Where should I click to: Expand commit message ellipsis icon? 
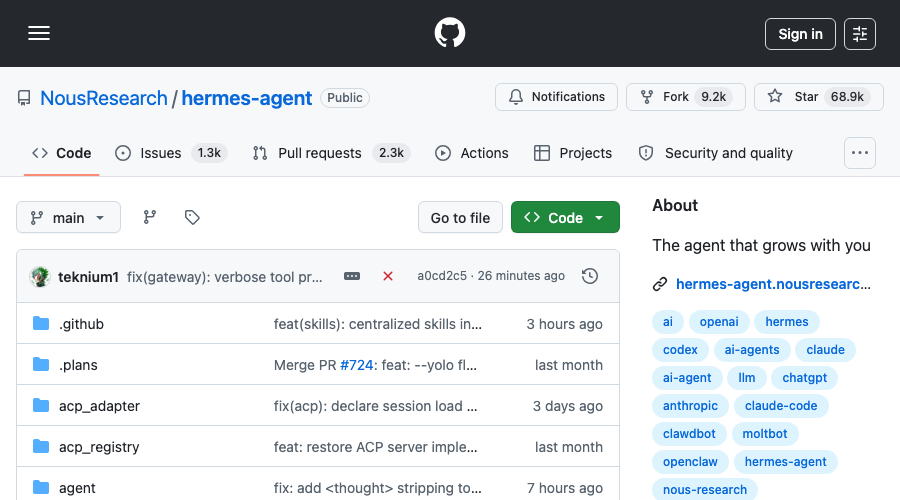[352, 276]
